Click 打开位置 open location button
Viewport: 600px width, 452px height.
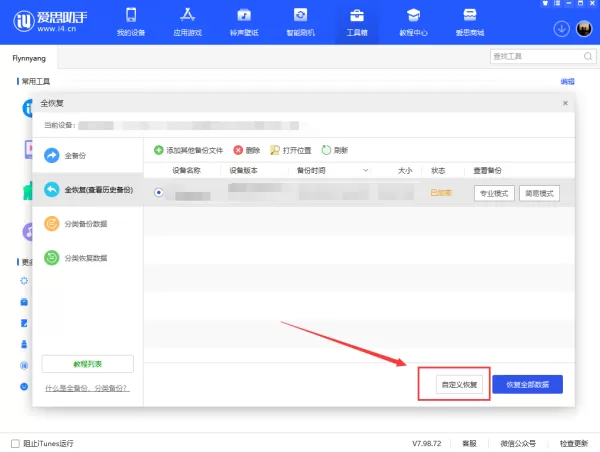tap(291, 150)
